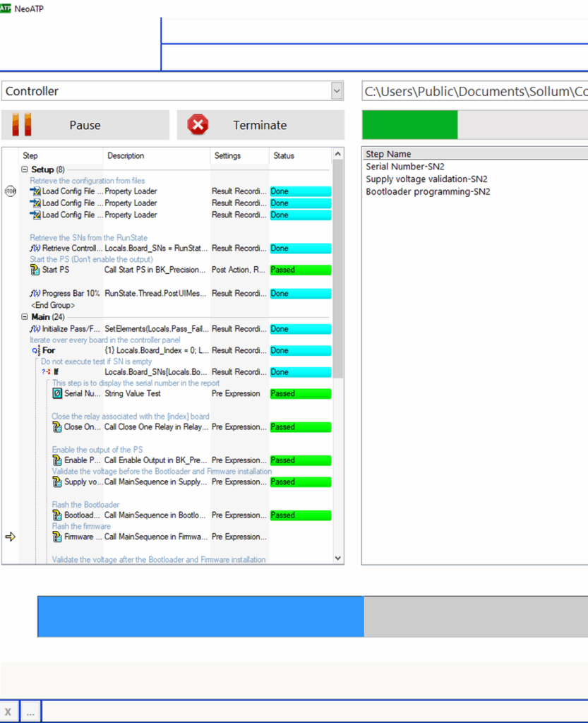Screen dimensions: 588x723
Task: Click 'String Value Test' description cell
Action: pos(133,393)
